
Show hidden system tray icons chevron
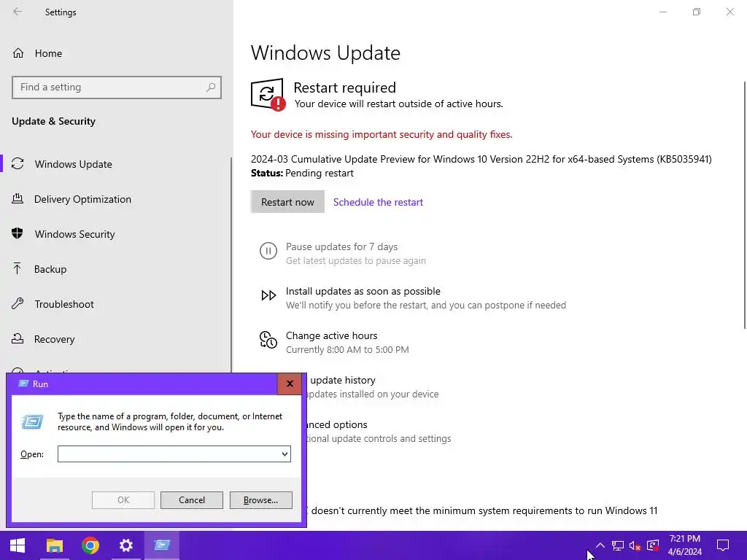click(600, 545)
